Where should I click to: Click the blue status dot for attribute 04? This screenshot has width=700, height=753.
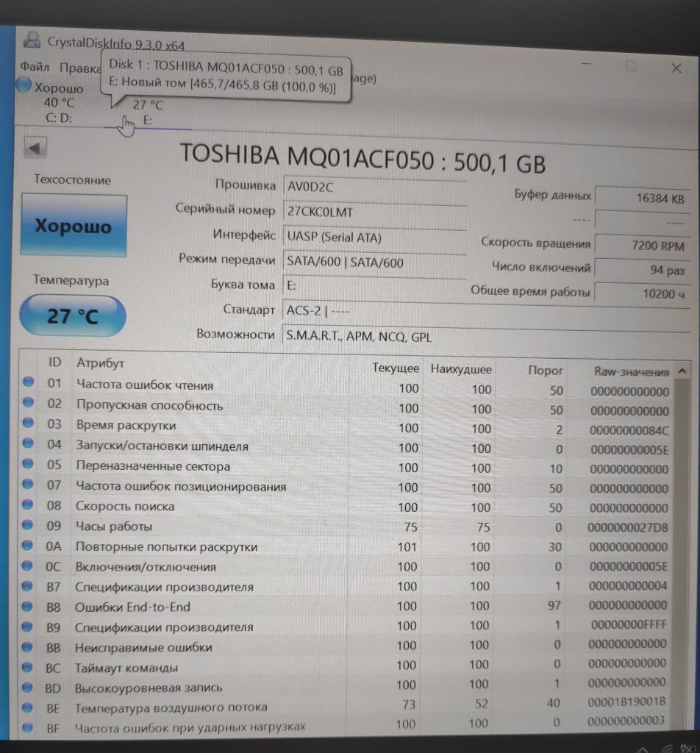pyautogui.click(x=28, y=443)
